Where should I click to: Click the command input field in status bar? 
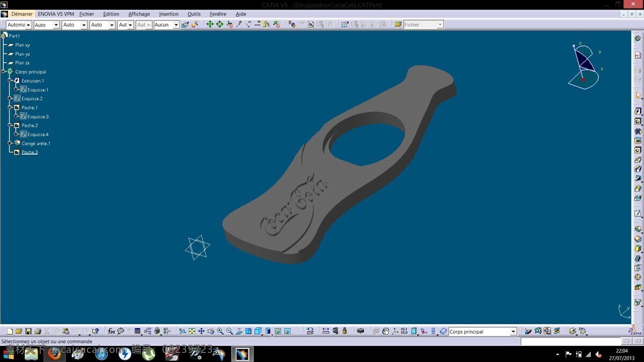pos(570,342)
